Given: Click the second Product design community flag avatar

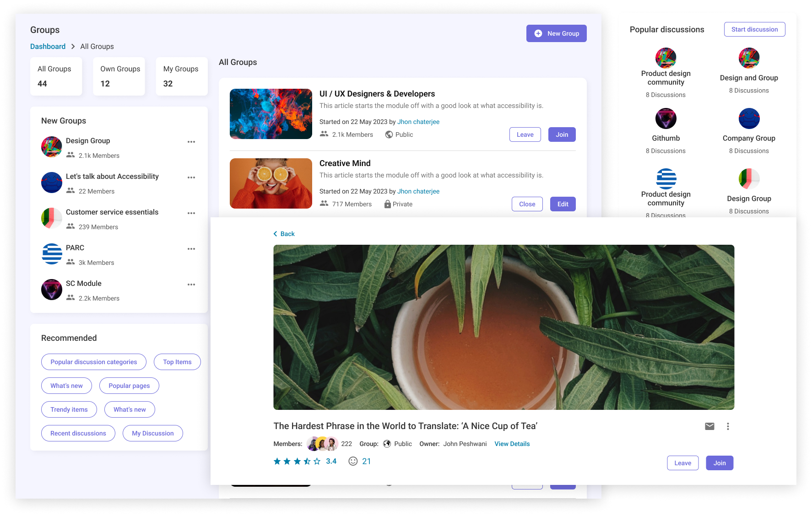Looking at the screenshot, I should (666, 179).
